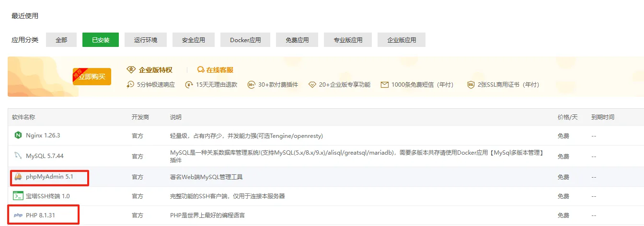Click the 立即购买 button
This screenshot has width=644, height=226.
pyautogui.click(x=92, y=77)
